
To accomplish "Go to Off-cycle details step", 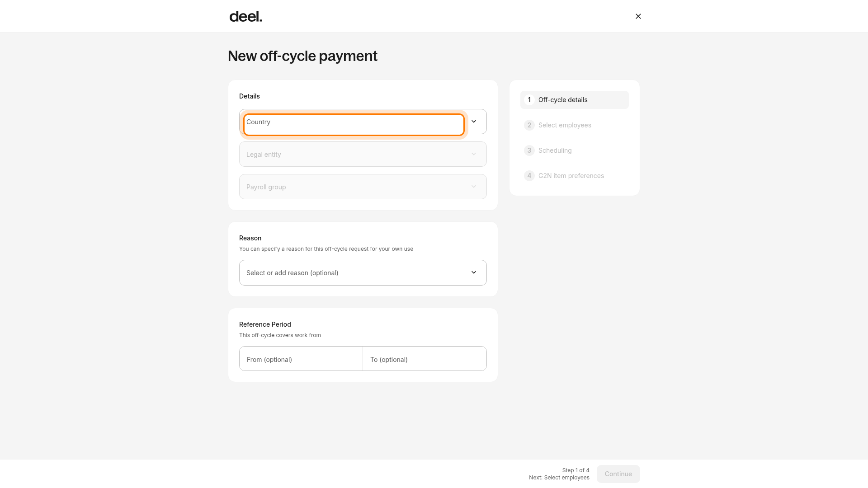I will coord(574,100).
